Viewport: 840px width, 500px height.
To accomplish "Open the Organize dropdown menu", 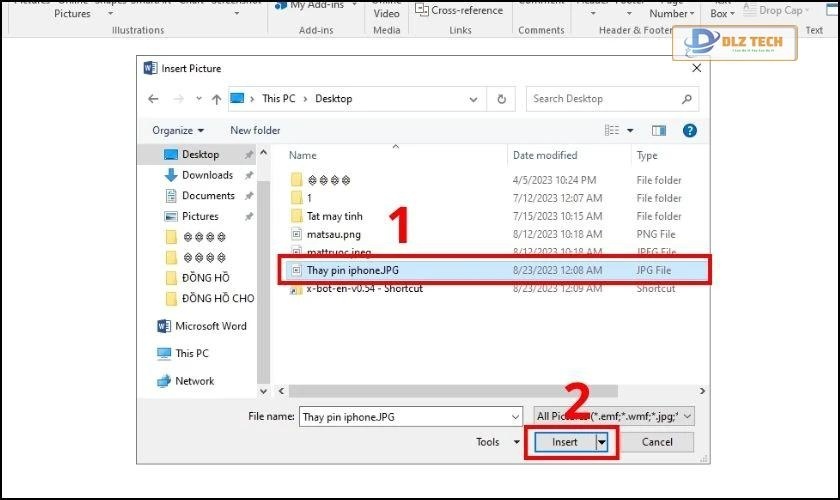I will (x=178, y=130).
